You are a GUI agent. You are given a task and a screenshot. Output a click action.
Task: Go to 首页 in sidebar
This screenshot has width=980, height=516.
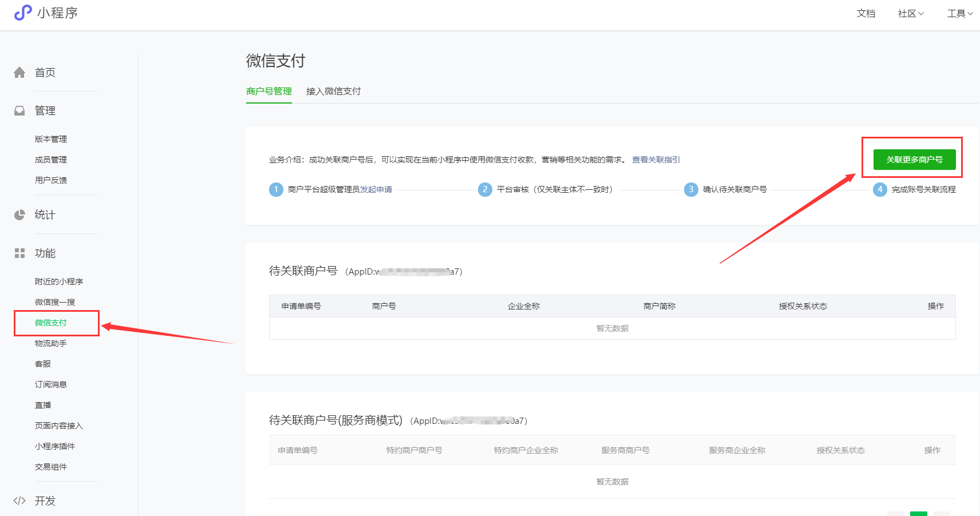(45, 73)
